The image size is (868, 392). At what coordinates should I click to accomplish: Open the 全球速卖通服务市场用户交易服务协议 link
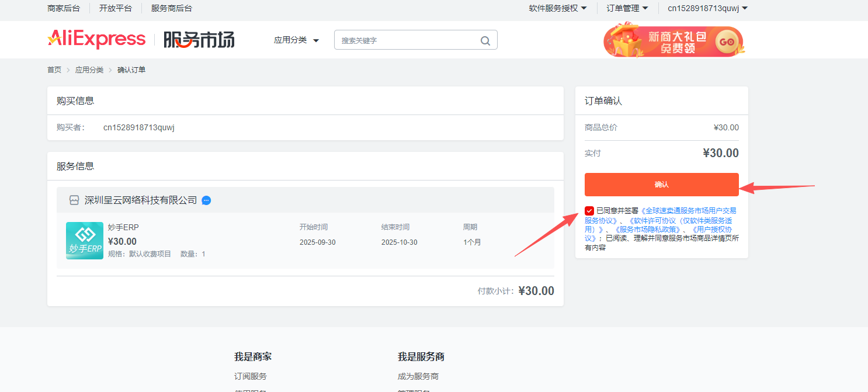pos(689,211)
